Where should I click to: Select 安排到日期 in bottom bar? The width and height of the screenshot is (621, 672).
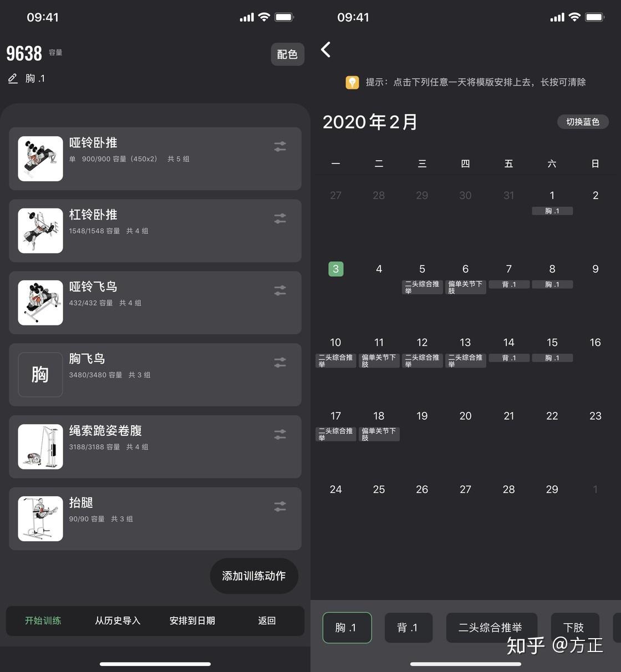pyautogui.click(x=192, y=620)
